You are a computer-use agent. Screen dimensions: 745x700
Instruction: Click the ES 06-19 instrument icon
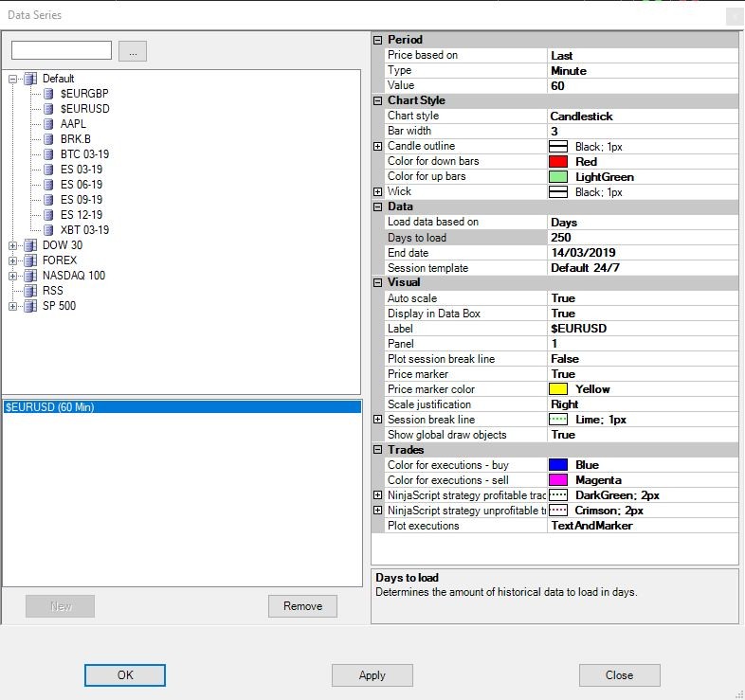pos(48,185)
